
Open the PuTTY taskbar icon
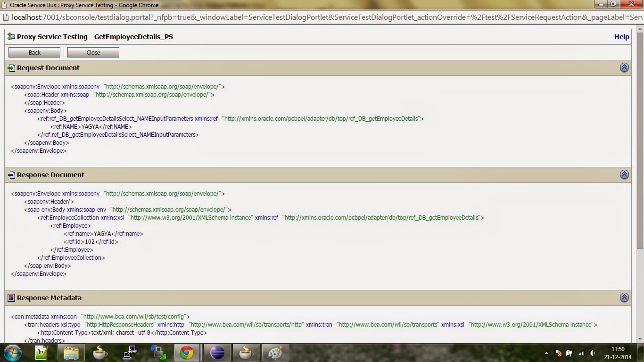[x=129, y=353]
